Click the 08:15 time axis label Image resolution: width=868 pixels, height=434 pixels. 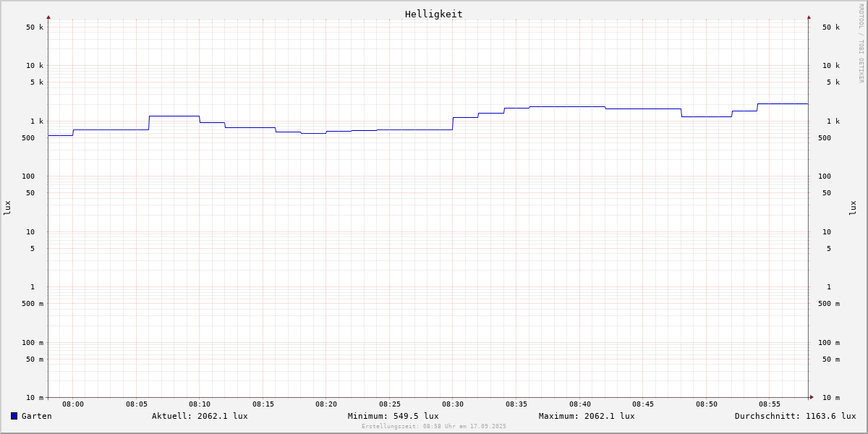263,404
